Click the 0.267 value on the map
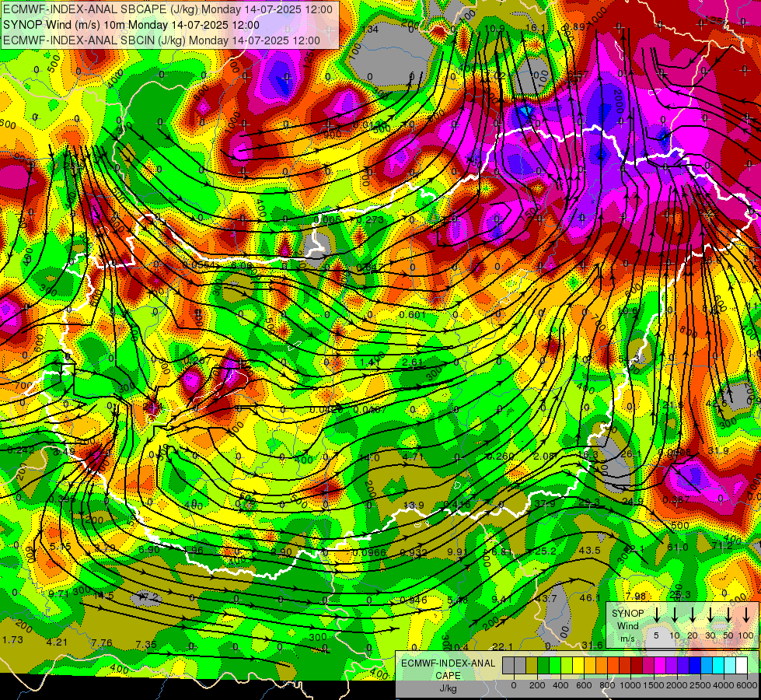This screenshot has width=761, height=700. [197, 360]
